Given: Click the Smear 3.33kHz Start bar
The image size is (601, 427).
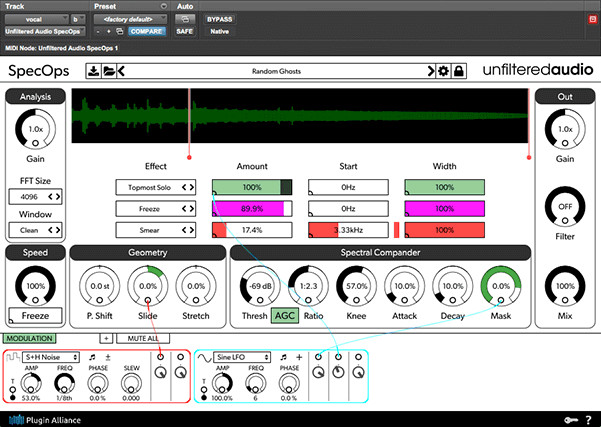Looking at the screenshot, I should click(x=348, y=230).
